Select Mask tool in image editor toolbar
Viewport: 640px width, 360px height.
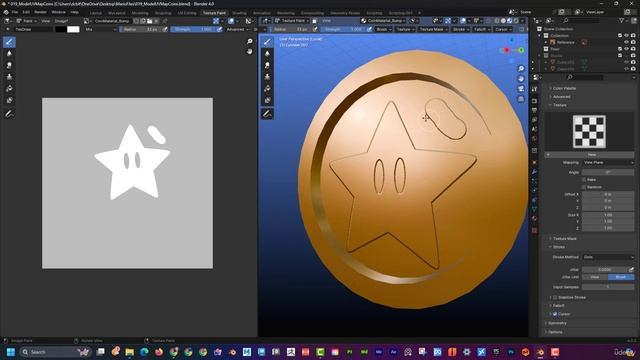click(9, 100)
